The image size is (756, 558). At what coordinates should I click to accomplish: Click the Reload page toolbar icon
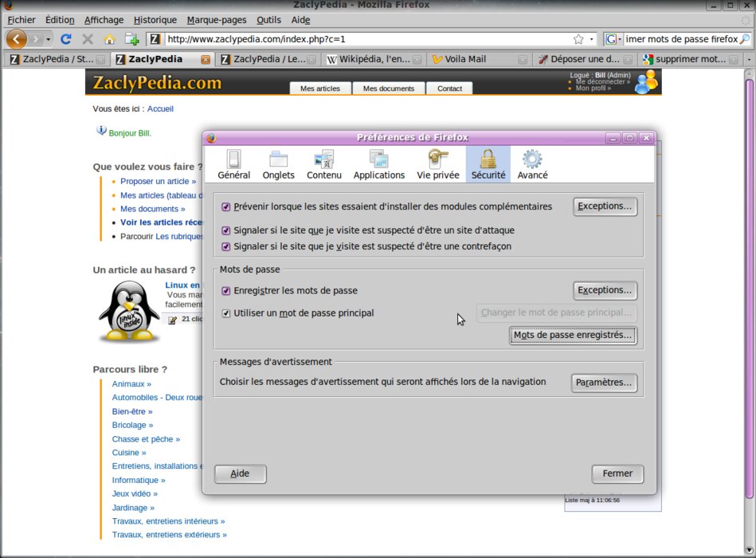tap(66, 39)
